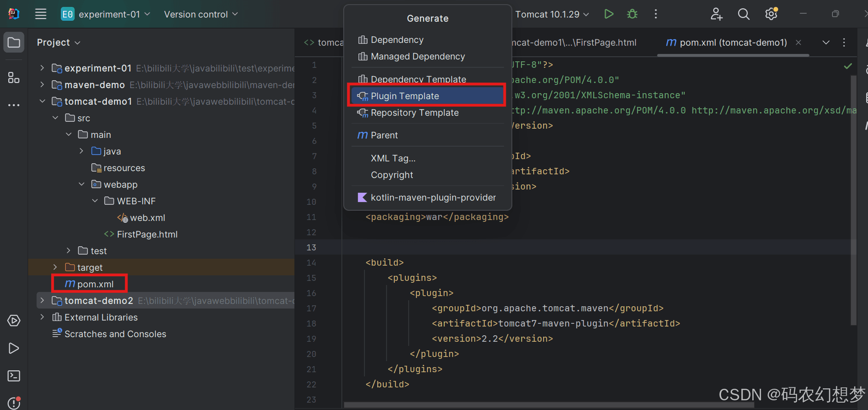Expand the maven-demo project node
The image size is (868, 410).
click(42, 85)
